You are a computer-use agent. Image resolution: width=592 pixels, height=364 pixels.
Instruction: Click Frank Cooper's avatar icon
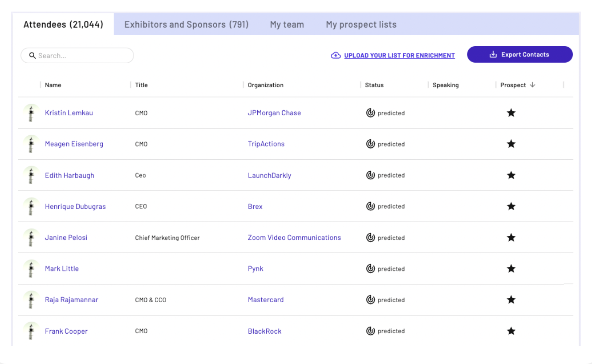tap(31, 331)
